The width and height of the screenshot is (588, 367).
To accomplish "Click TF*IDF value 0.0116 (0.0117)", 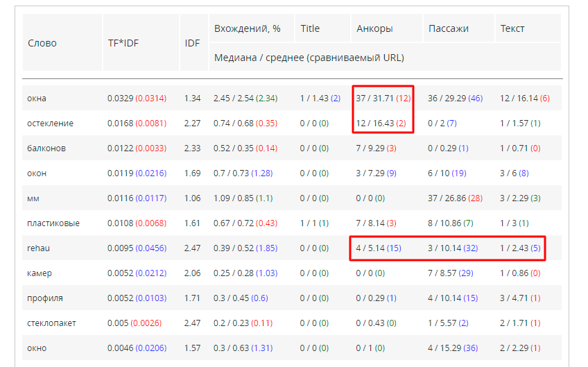I will tap(137, 198).
